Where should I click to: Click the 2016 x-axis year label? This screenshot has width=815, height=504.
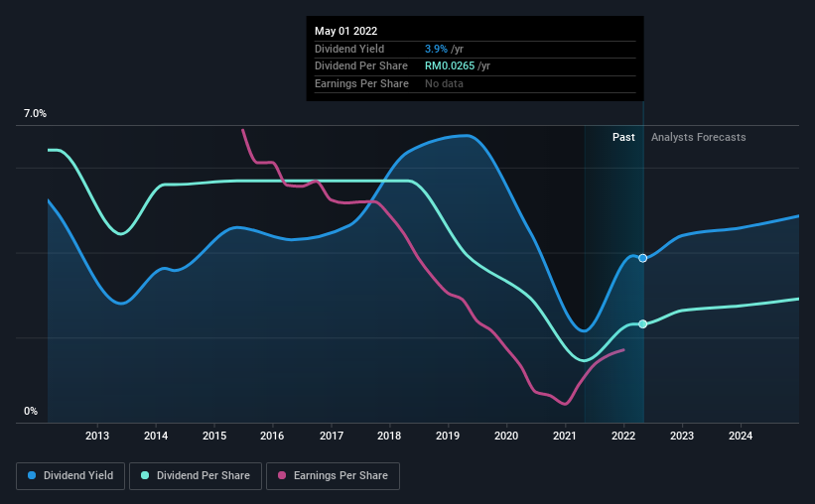pos(272,436)
